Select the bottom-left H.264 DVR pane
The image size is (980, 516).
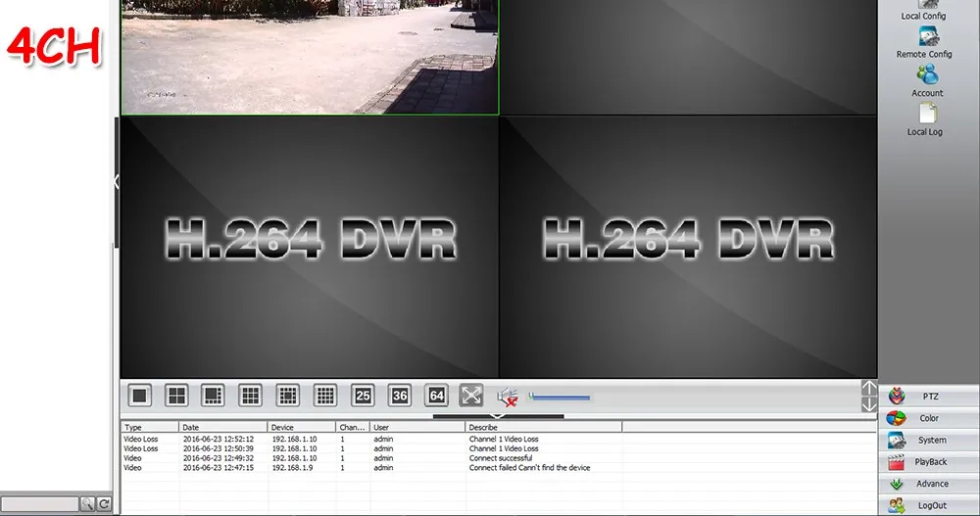(310, 247)
